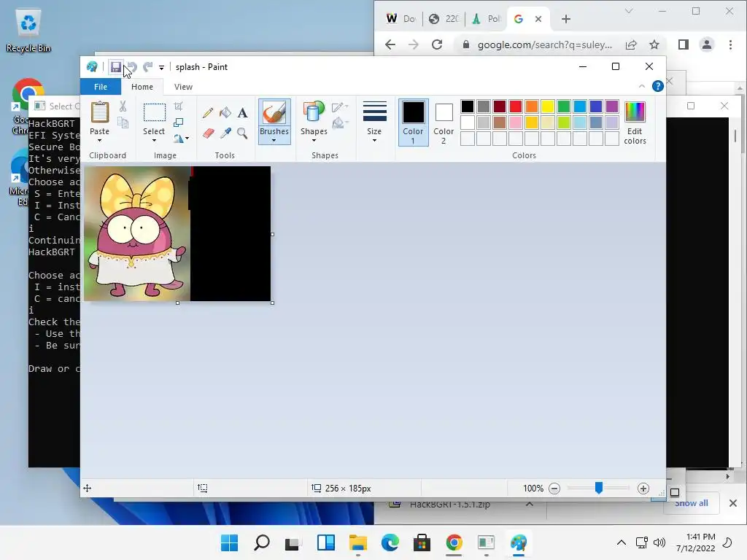Expand the Select dropdown arrow

[154, 140]
